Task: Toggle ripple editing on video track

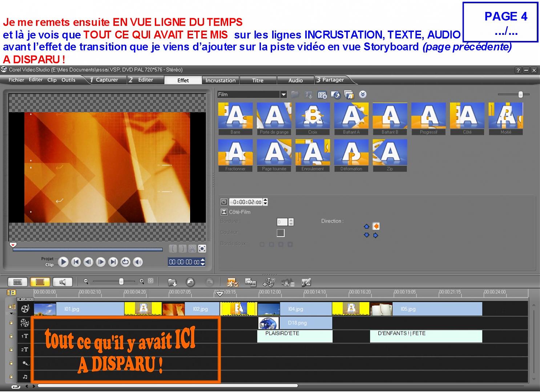Action: (12, 307)
